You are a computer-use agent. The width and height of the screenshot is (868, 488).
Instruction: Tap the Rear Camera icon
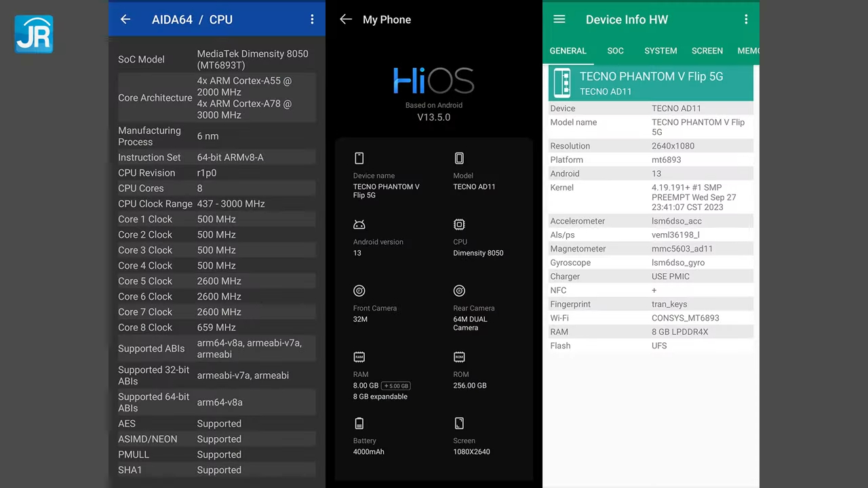tap(459, 291)
